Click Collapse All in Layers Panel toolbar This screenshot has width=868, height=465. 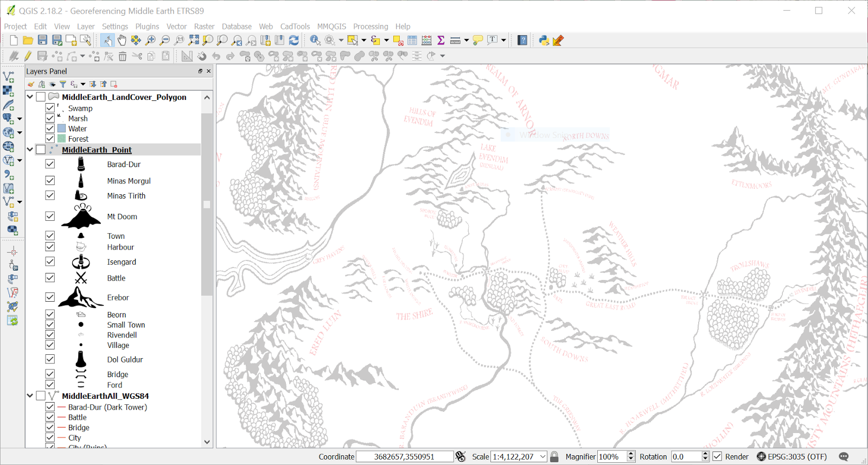point(104,84)
